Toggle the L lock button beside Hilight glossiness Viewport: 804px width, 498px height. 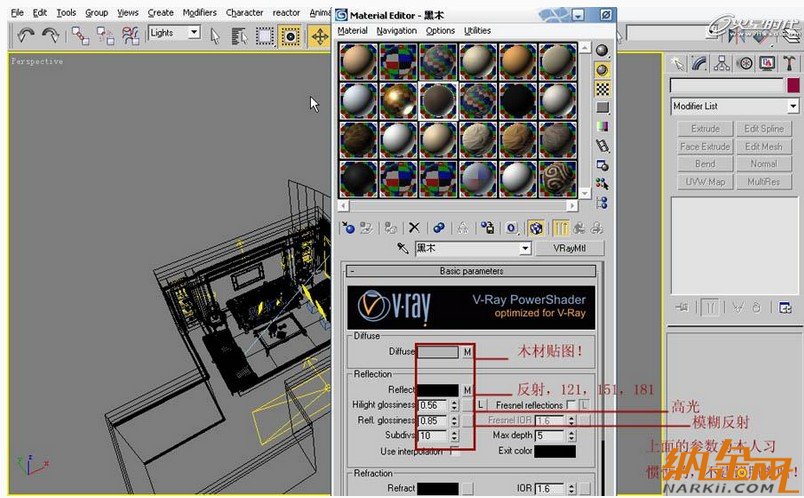480,405
